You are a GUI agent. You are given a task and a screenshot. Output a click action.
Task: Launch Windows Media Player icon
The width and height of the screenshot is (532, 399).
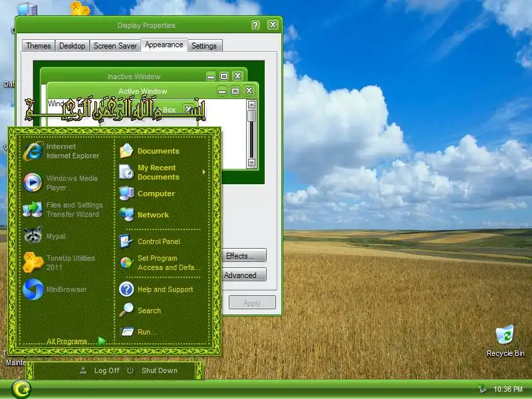33,182
